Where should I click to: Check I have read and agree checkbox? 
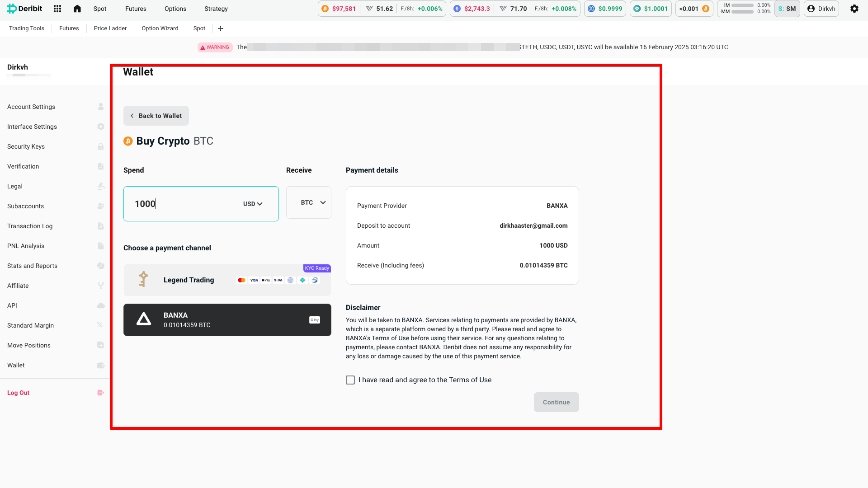coord(350,380)
